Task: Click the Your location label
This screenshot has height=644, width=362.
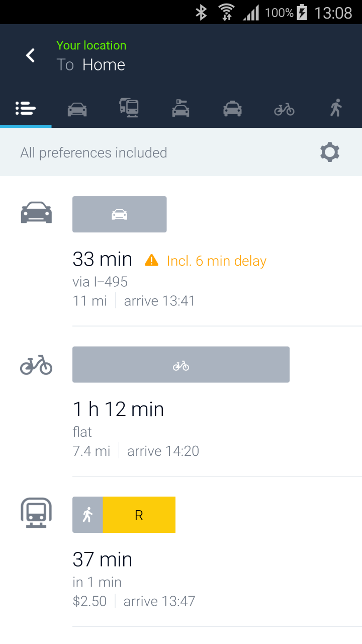Action: point(91,45)
